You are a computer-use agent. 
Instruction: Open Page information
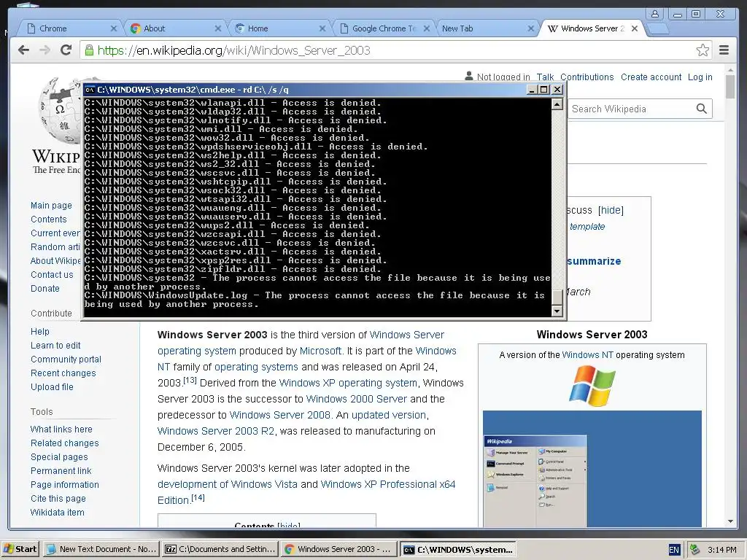click(x=65, y=484)
